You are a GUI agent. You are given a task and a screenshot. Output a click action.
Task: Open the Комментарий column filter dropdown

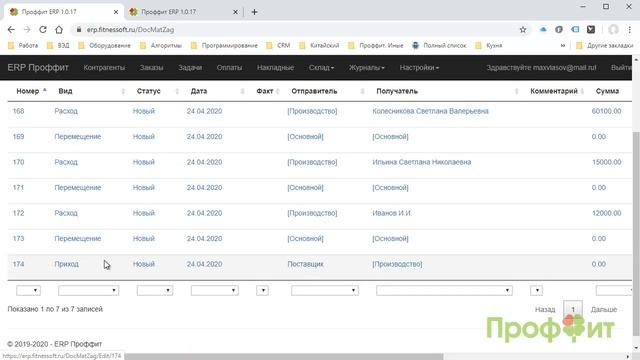(536, 290)
